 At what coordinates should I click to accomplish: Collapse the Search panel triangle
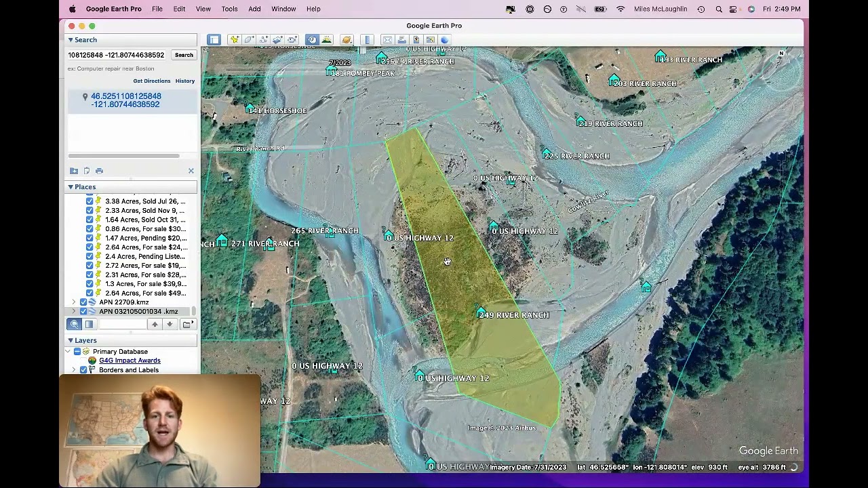pyautogui.click(x=71, y=40)
